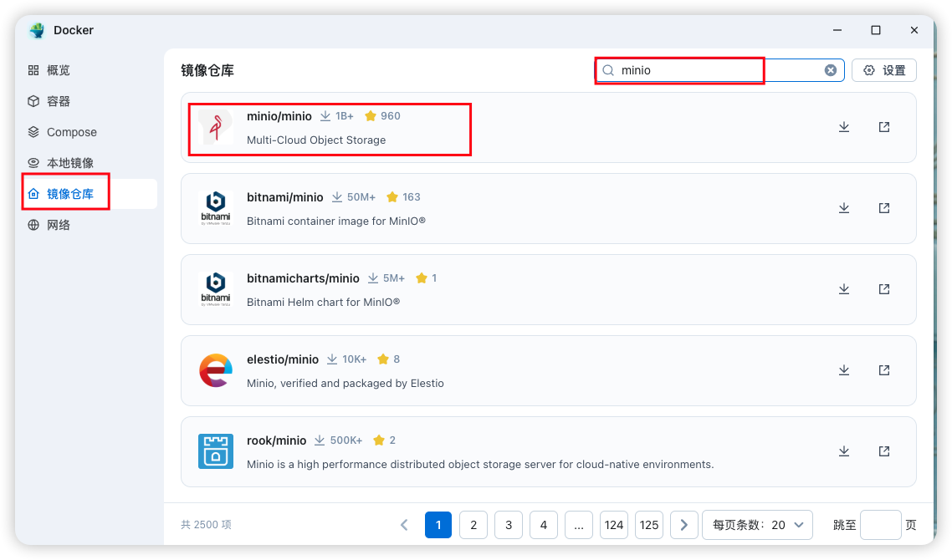Select page 1 in pagination
This screenshot has height=560, width=952.
[438, 525]
